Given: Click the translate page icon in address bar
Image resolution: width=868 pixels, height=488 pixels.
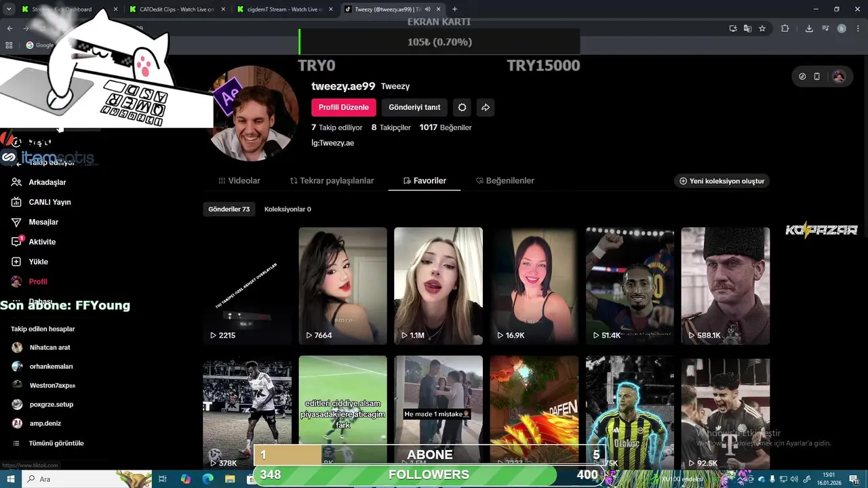Looking at the screenshot, I should [x=747, y=28].
